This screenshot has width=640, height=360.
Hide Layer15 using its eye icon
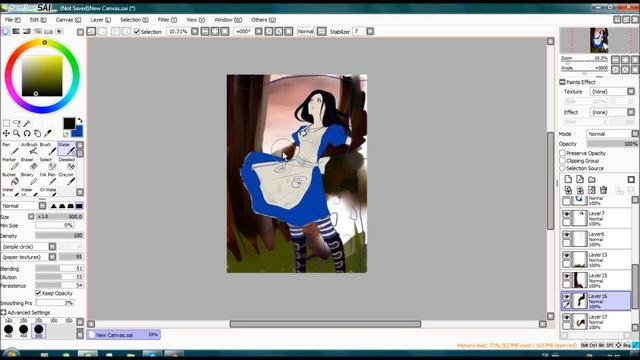pyautogui.click(x=567, y=276)
